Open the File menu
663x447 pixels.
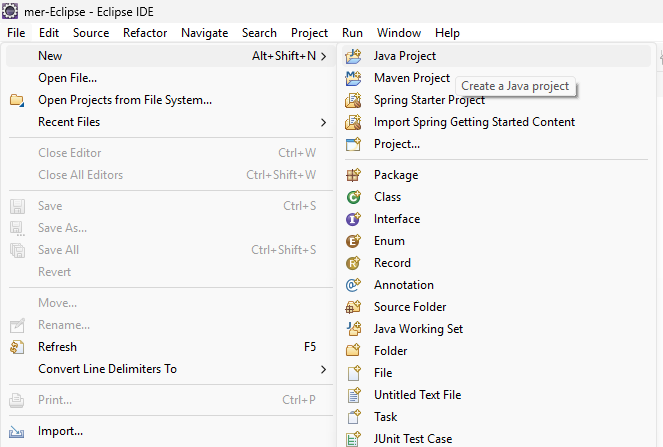pyautogui.click(x=16, y=33)
